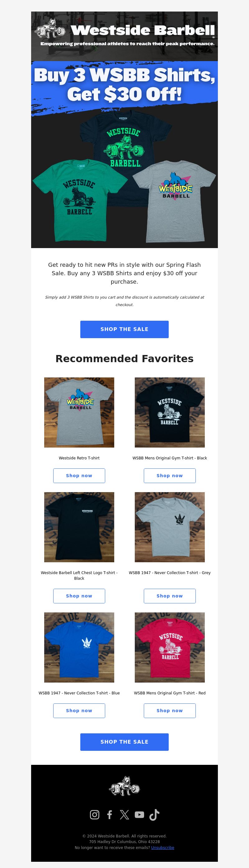Open the Westside Retro T-shirt product image
This screenshot has width=249, height=868.
click(x=79, y=412)
